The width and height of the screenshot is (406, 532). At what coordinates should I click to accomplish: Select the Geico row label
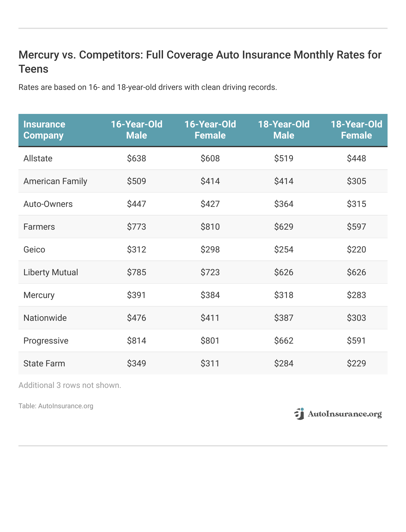point(34,249)
